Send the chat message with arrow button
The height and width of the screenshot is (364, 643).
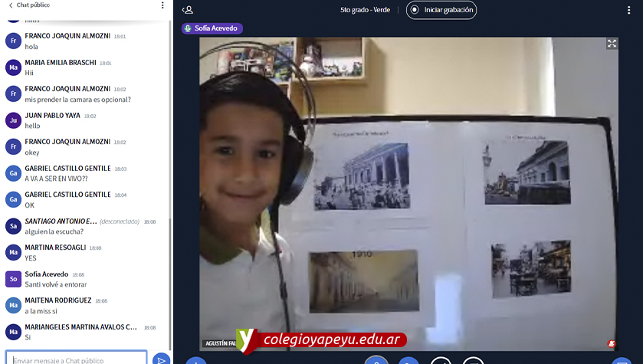click(x=160, y=359)
